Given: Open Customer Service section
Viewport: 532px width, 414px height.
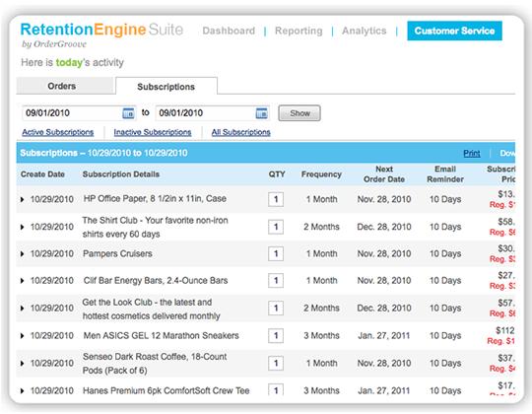Looking at the screenshot, I should pyautogui.click(x=454, y=31).
